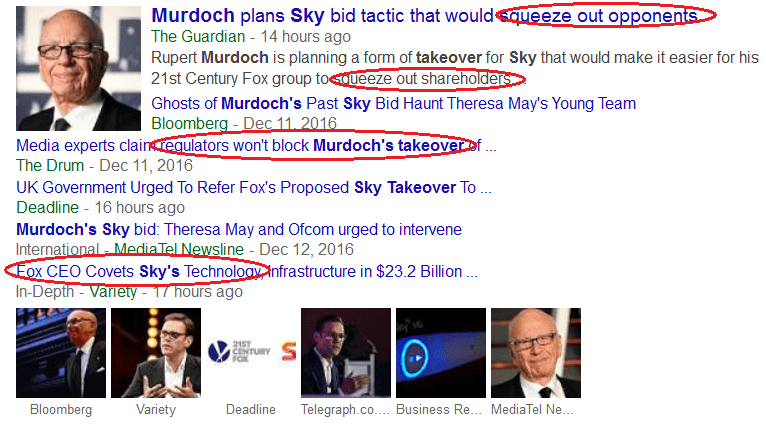
Task: Click The Drum source name
Action: tap(50, 166)
